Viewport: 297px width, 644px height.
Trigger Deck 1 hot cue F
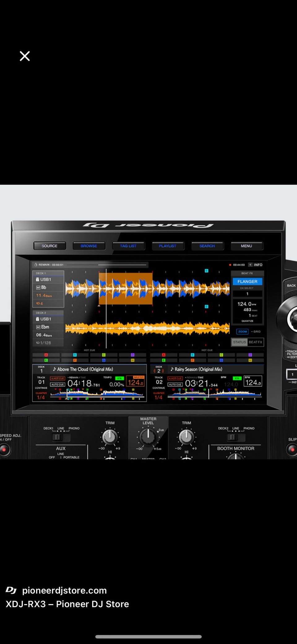[75, 360]
